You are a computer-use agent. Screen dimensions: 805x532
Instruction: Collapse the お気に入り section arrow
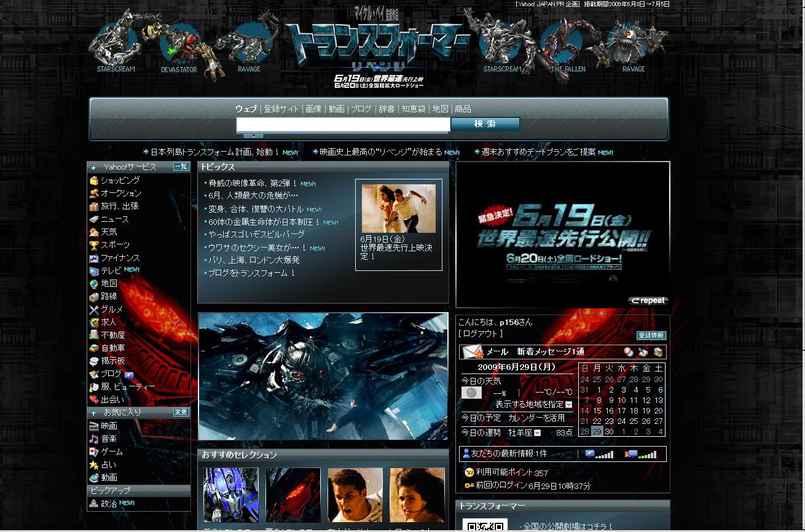(x=93, y=413)
